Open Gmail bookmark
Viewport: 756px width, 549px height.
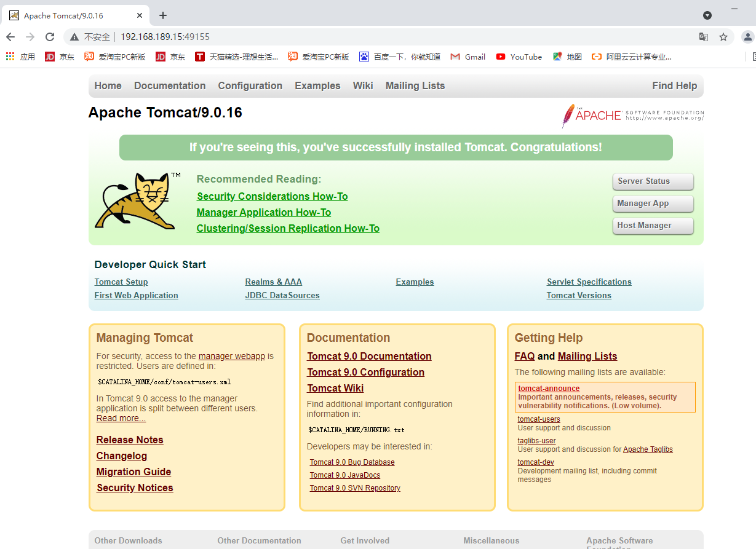pyautogui.click(x=468, y=57)
